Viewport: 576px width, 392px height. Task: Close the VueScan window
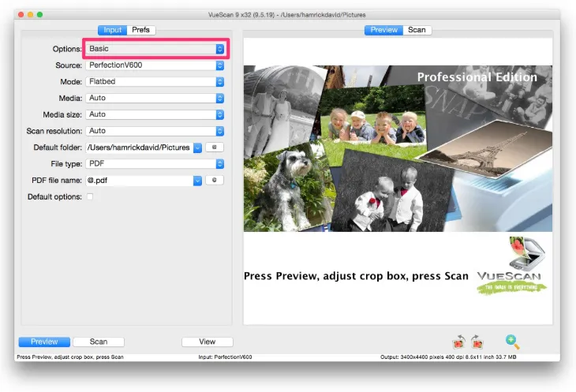pos(21,15)
